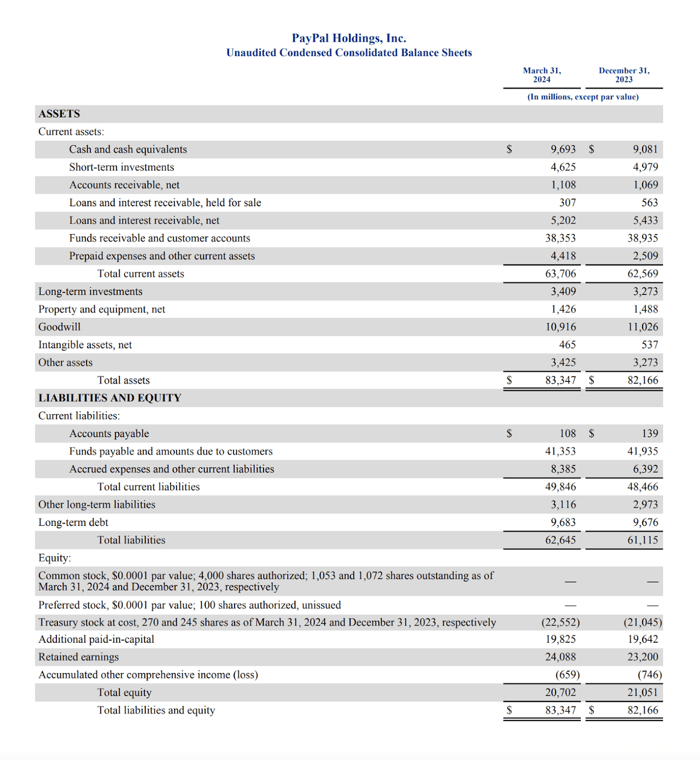Click the cash value 9,081
This screenshot has width=700, height=760.
pos(645,149)
